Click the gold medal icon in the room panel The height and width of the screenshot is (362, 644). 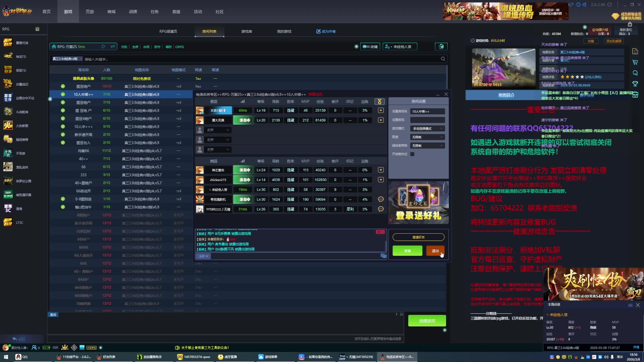point(379,102)
